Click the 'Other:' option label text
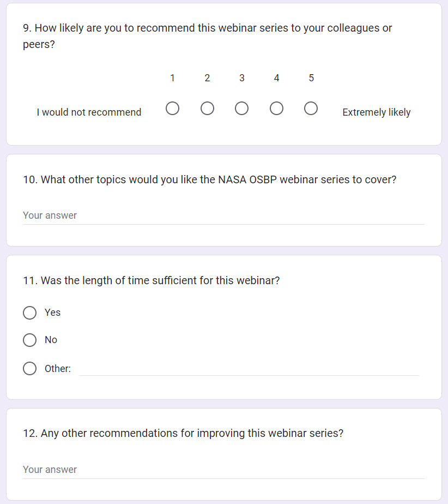This screenshot has width=448, height=504. (58, 369)
